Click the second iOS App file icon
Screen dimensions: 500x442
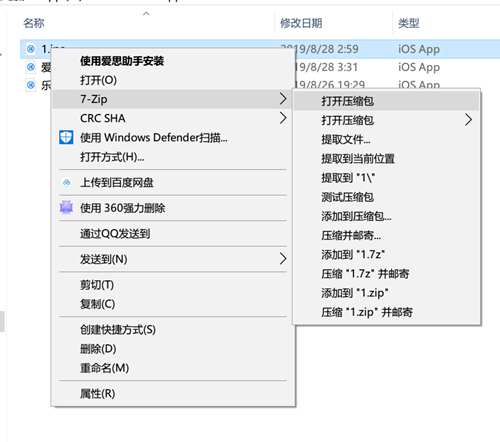tap(30, 67)
